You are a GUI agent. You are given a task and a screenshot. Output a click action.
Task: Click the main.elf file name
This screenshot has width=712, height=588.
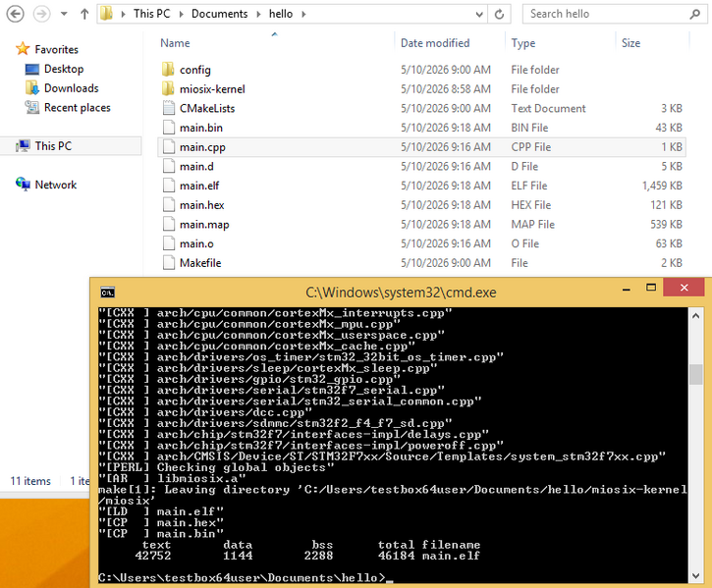199,186
